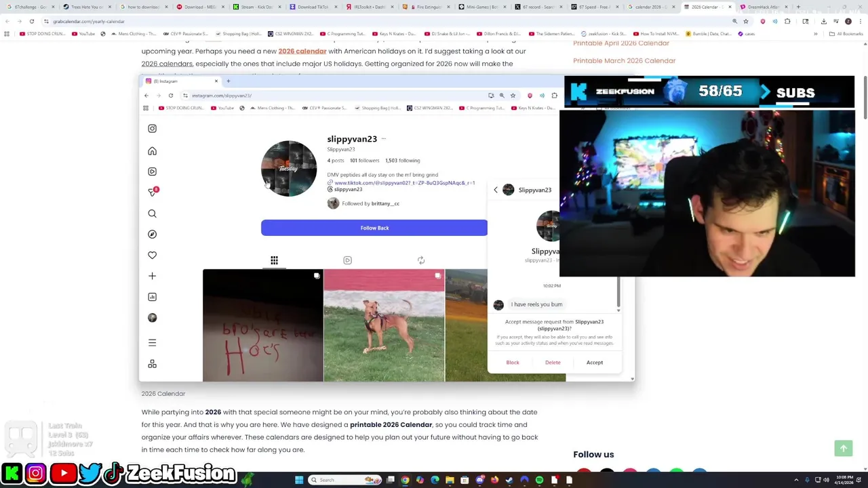Image resolution: width=868 pixels, height=488 pixels.
Task: Bookmark grabcalendar page with star icon
Action: pyautogui.click(x=746, y=21)
